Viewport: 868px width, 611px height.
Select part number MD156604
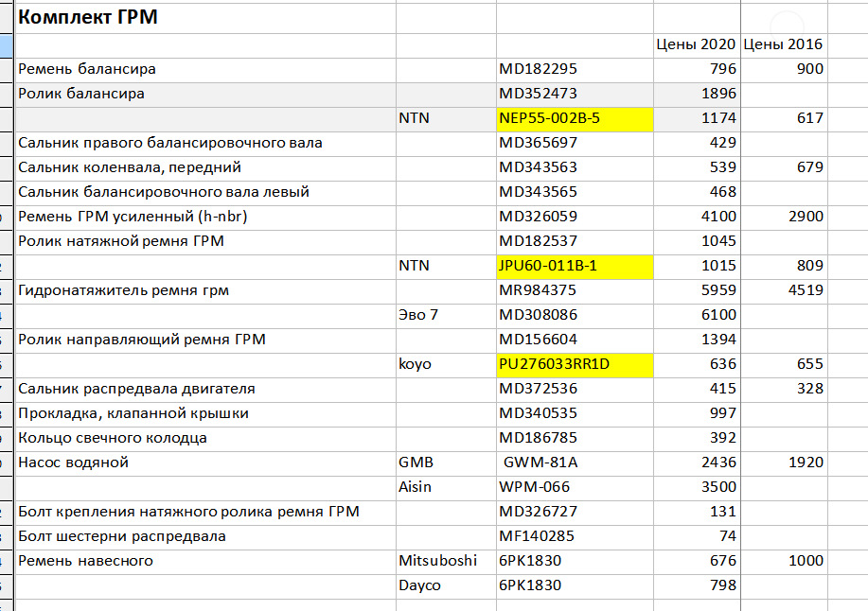pos(575,340)
